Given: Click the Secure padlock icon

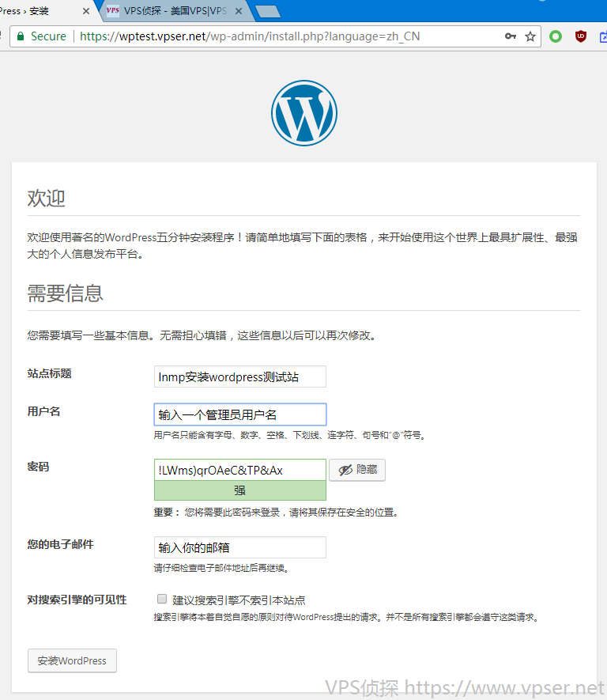Looking at the screenshot, I should click(x=20, y=36).
